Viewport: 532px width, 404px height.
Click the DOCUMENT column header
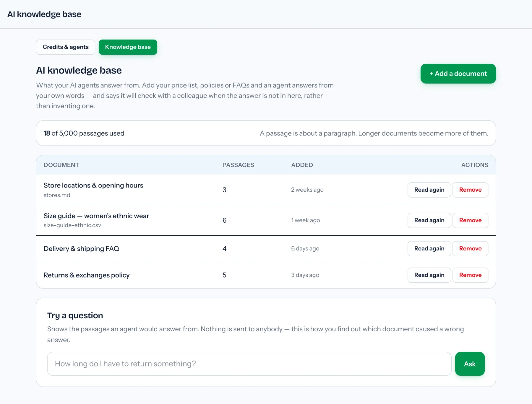pyautogui.click(x=61, y=165)
